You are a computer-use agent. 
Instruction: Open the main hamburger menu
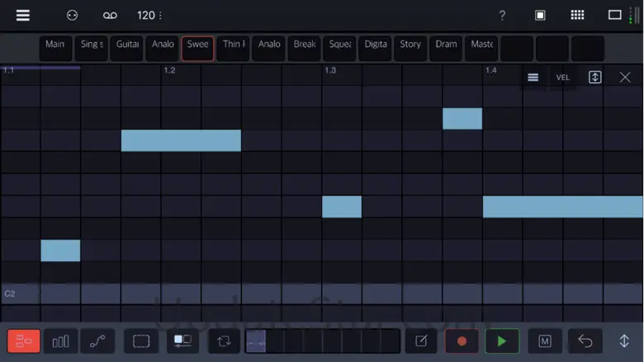click(22, 16)
